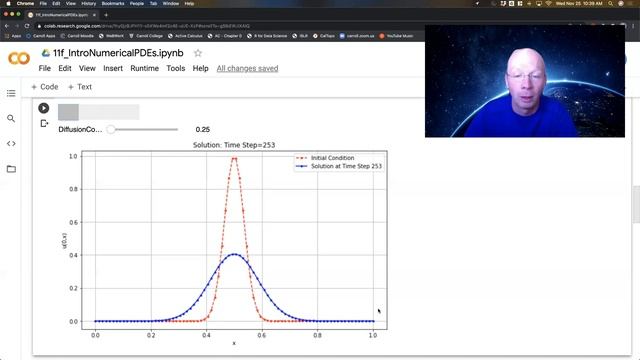Click the Wi-Fi status icon
The image size is (640, 360).
point(548,3)
